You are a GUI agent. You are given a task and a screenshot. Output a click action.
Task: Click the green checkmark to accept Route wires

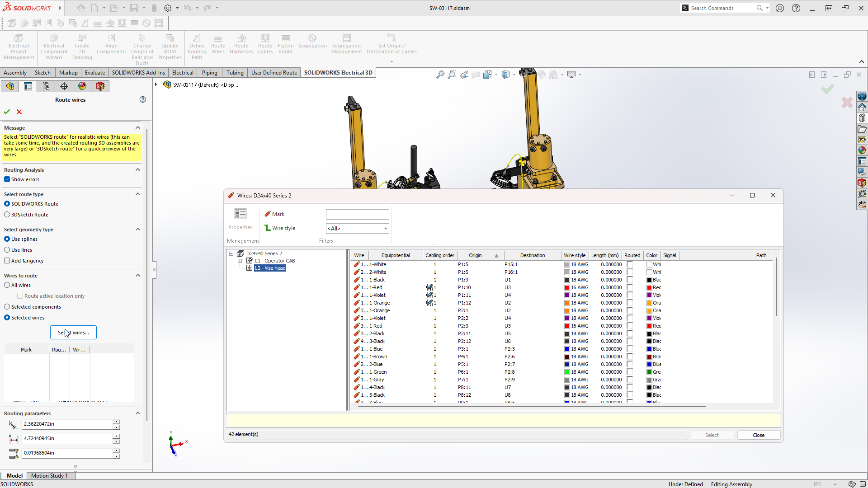click(x=7, y=112)
